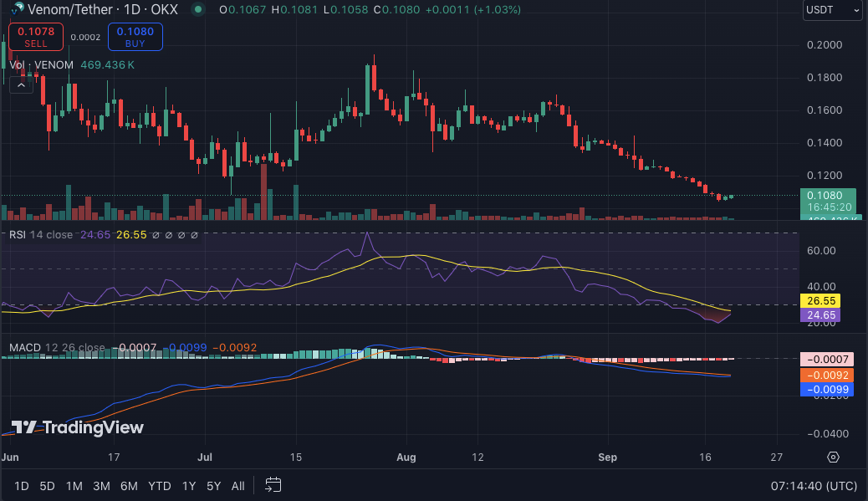The height and width of the screenshot is (501, 868).
Task: Select the All time range
Action: [238, 486]
